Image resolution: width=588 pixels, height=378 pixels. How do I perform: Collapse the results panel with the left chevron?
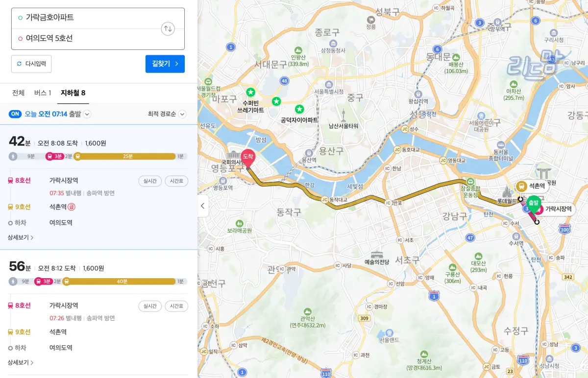(203, 206)
